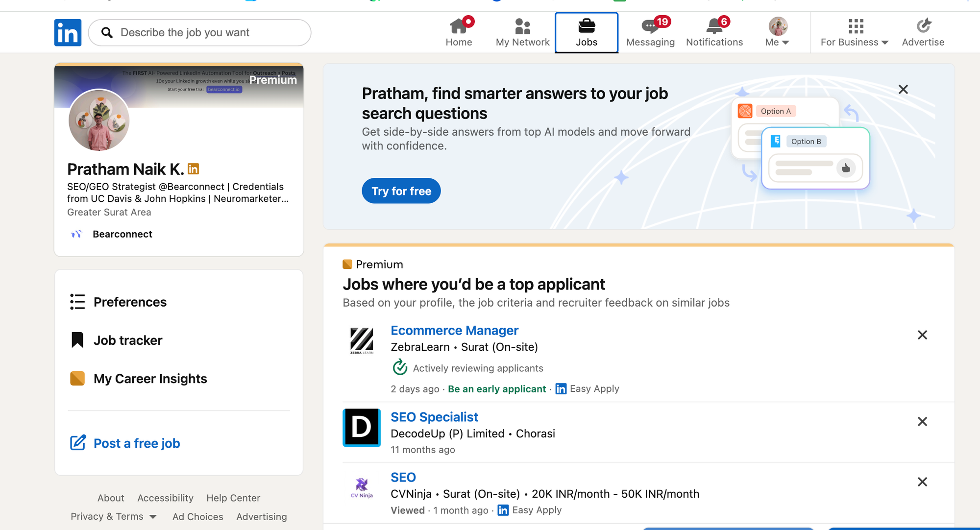Viewport: 980px width, 530px height.
Task: Click the Easy Apply icon for CVNinja SEO
Action: [x=503, y=510]
